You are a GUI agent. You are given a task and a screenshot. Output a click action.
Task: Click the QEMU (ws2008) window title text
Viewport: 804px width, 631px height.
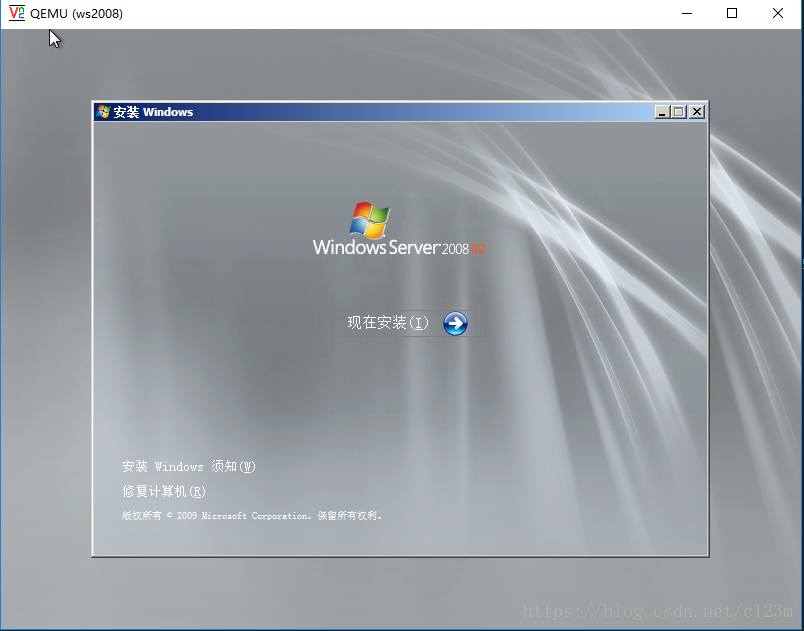pos(76,13)
